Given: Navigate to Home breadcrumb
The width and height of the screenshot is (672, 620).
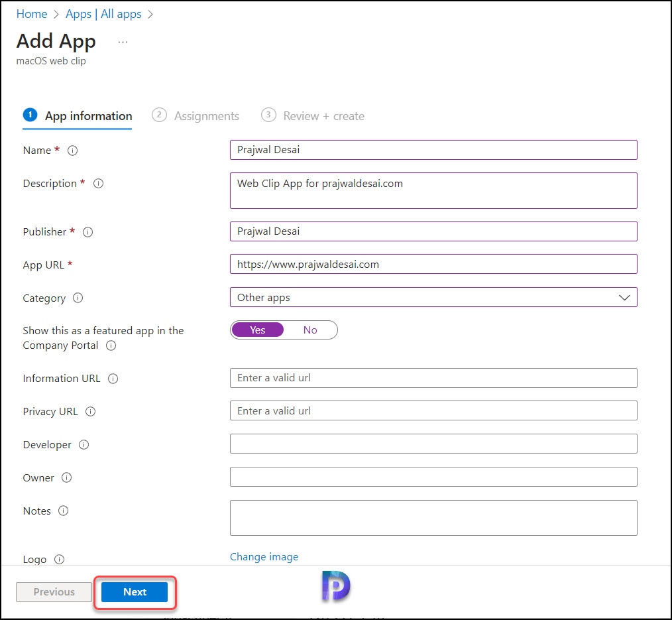Looking at the screenshot, I should click(x=32, y=14).
